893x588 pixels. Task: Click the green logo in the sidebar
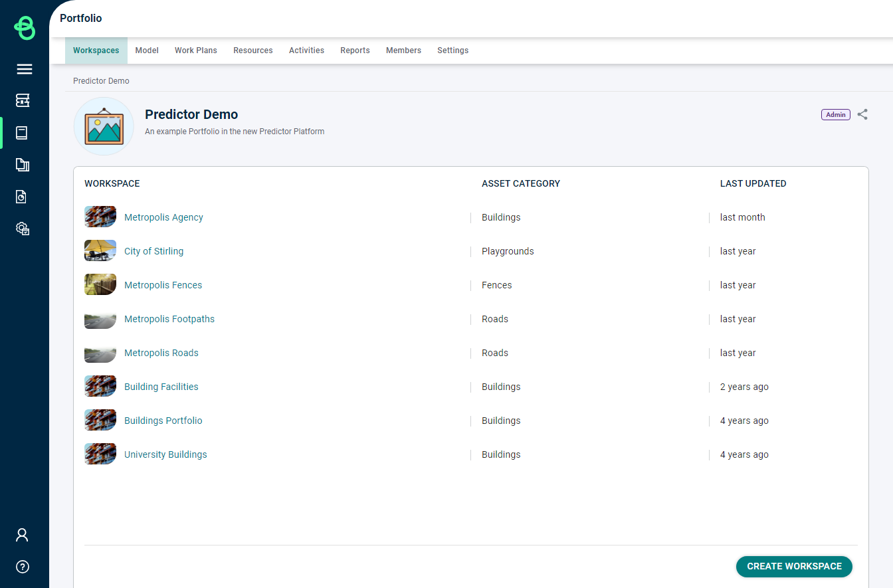point(25,28)
